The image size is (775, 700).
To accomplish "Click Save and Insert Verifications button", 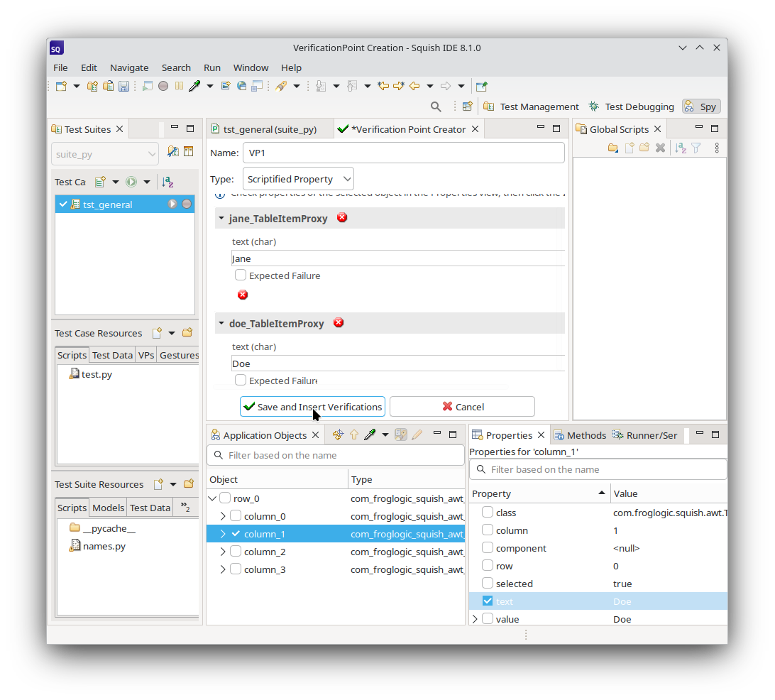I will (312, 407).
